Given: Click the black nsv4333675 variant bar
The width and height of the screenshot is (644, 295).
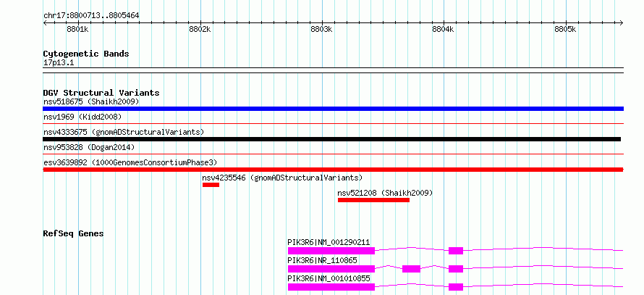Looking at the screenshot, I should click(332, 139).
